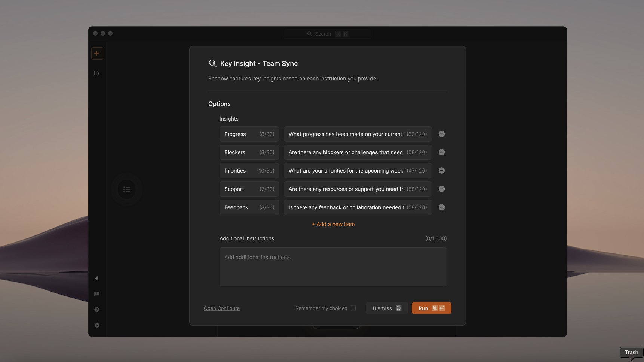Remove the Progress insight row
This screenshot has width=644, height=362.
[x=442, y=134]
